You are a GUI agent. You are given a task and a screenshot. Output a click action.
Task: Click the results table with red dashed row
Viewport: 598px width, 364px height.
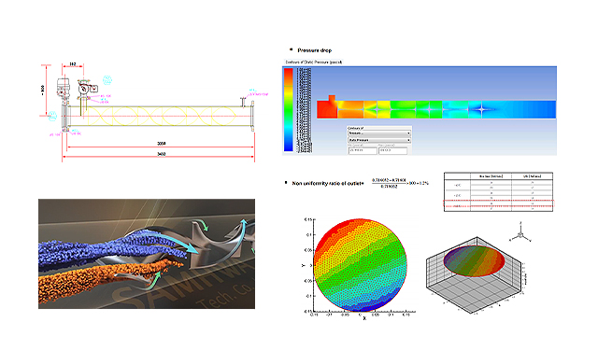498,192
